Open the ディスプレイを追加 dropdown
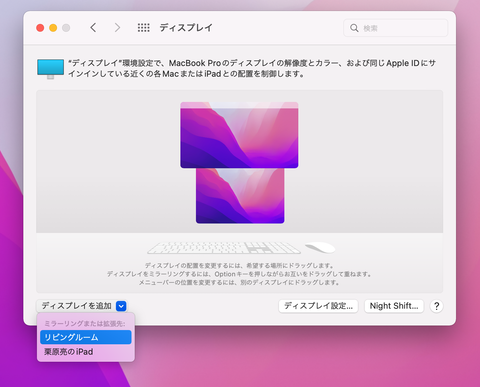Image resolution: width=480 pixels, height=387 pixels. pyautogui.click(x=82, y=306)
